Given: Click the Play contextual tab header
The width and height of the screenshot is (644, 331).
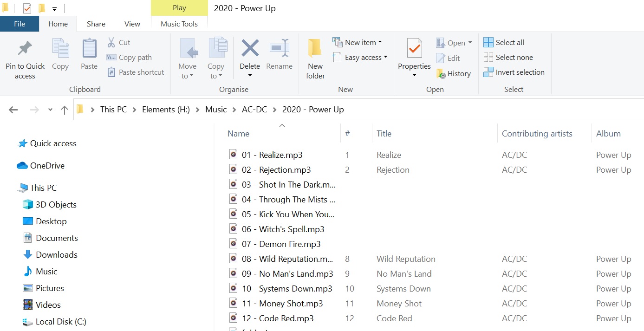Looking at the screenshot, I should coord(179,8).
